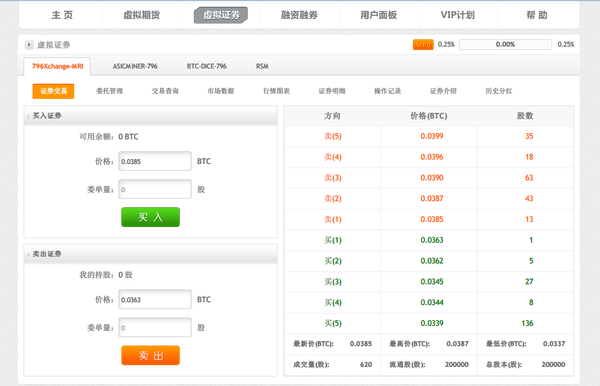This screenshot has height=386, width=600.
Task: Click buy price 0.0362
Action: click(432, 261)
